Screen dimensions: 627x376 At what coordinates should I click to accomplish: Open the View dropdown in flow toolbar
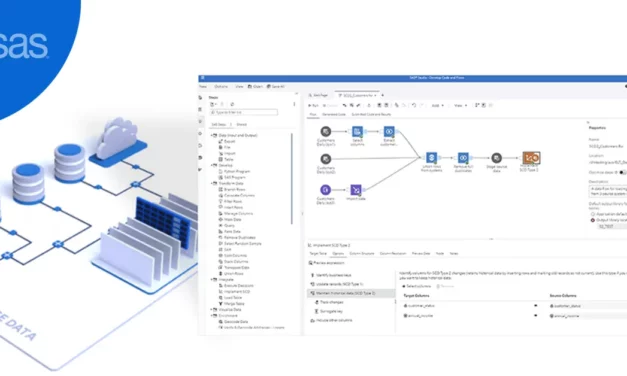click(461, 106)
